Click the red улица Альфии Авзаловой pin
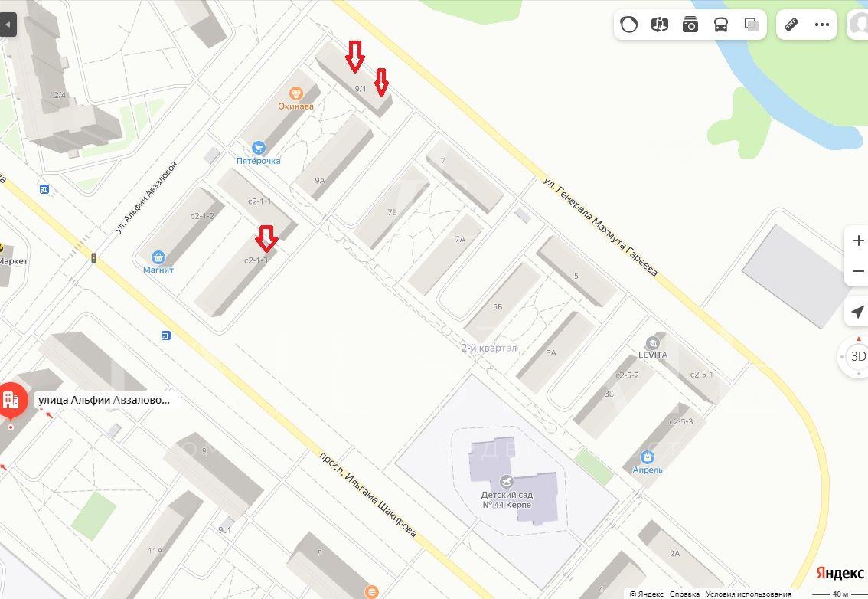The image size is (868, 599). (x=12, y=400)
